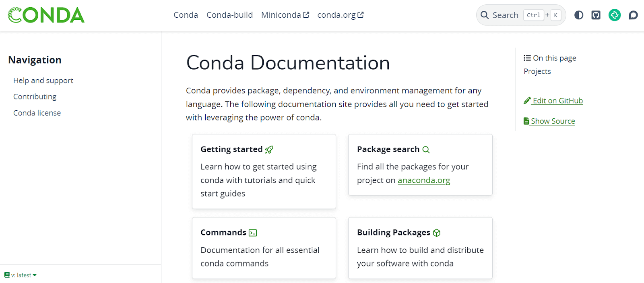Follow the anaconda.org link
Screen dimensions: 644x283
[424, 180]
